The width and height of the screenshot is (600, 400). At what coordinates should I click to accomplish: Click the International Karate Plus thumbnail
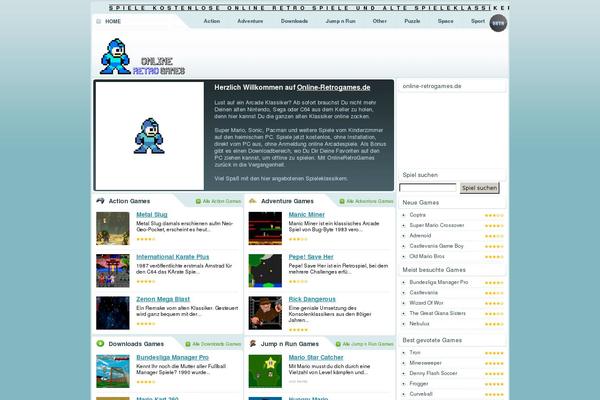click(113, 271)
